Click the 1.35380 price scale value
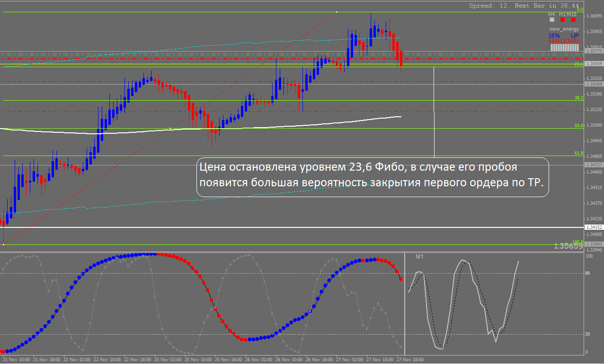Screen dimensions: 604x364 [594, 94]
